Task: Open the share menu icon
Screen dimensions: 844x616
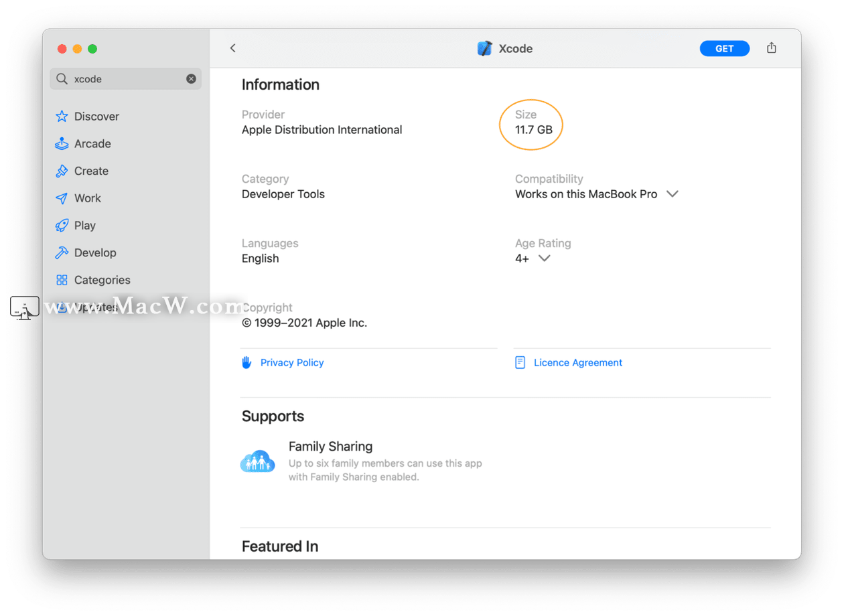Action: point(772,48)
